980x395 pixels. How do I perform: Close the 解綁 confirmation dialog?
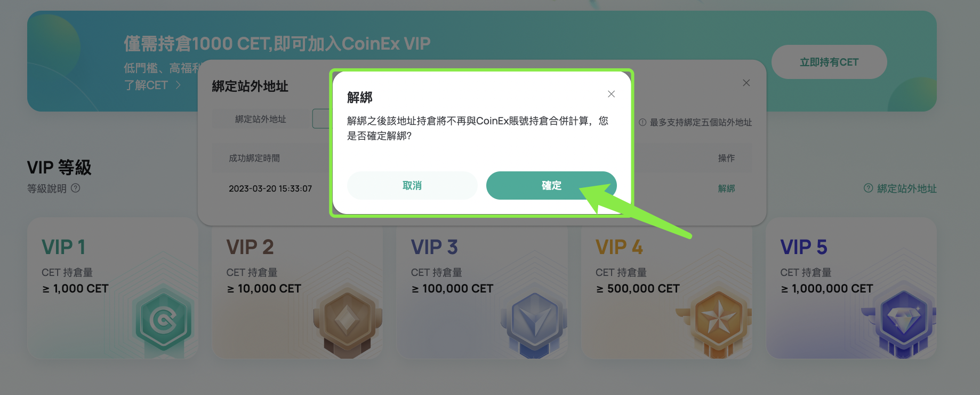click(x=612, y=94)
